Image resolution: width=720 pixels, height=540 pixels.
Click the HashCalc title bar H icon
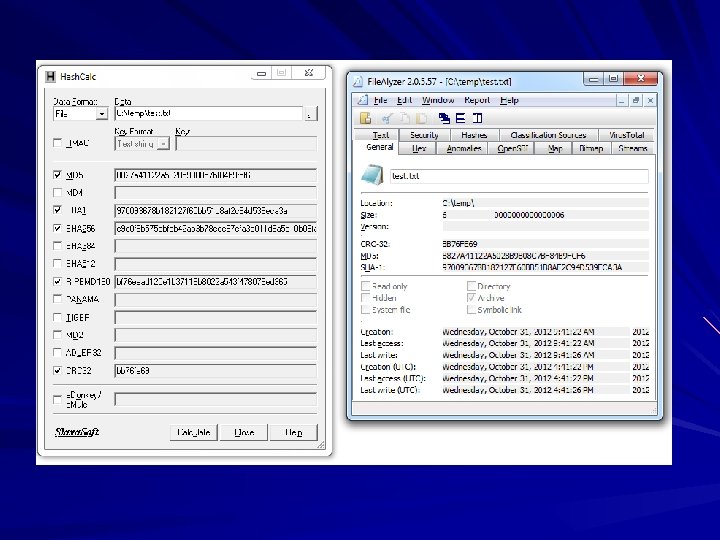tap(50, 76)
